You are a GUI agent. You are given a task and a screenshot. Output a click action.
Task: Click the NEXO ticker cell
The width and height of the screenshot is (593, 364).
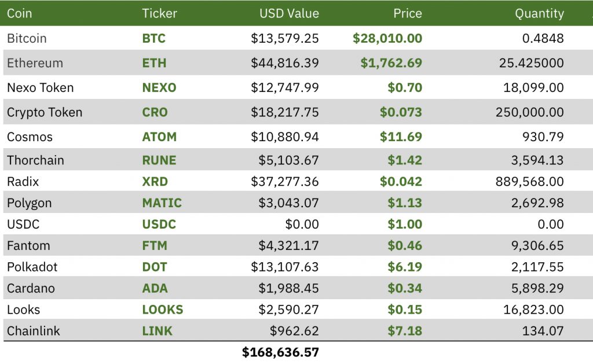(x=159, y=88)
